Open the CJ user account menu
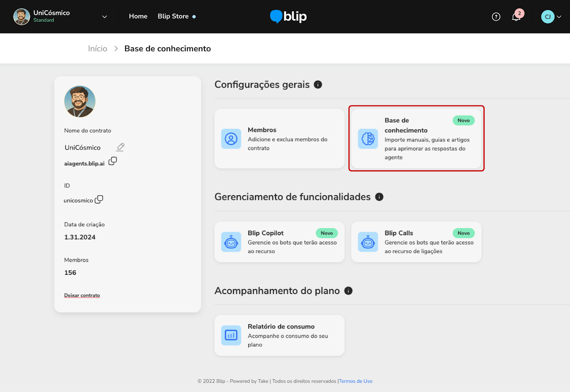 tap(551, 17)
